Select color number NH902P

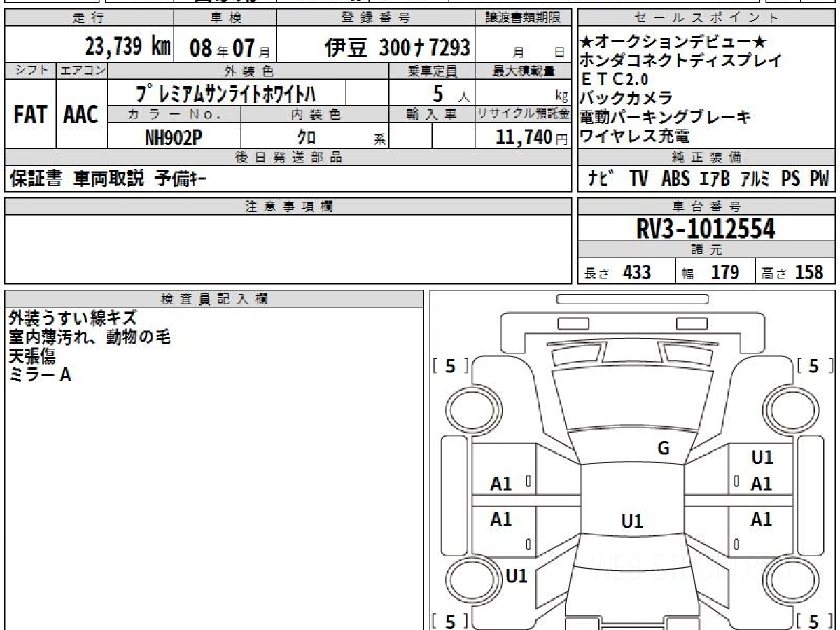pos(174,137)
